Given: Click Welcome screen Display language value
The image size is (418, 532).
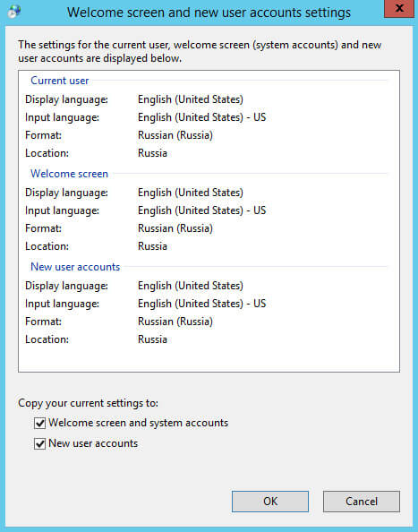Looking at the screenshot, I should [x=191, y=193].
